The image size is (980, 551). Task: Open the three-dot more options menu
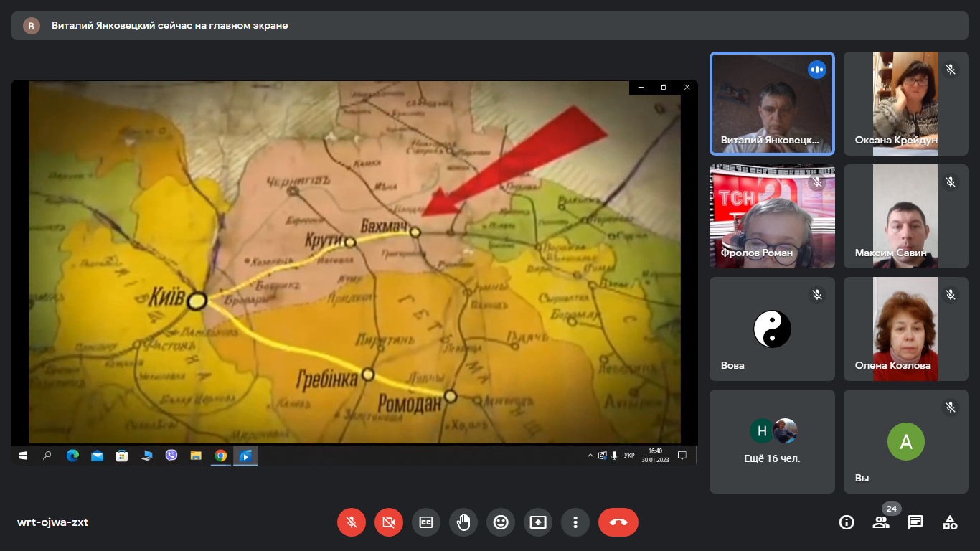575,522
